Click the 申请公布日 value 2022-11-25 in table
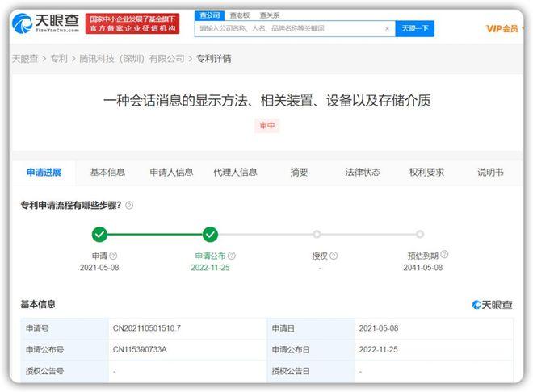533x392 pixels. pos(378,349)
